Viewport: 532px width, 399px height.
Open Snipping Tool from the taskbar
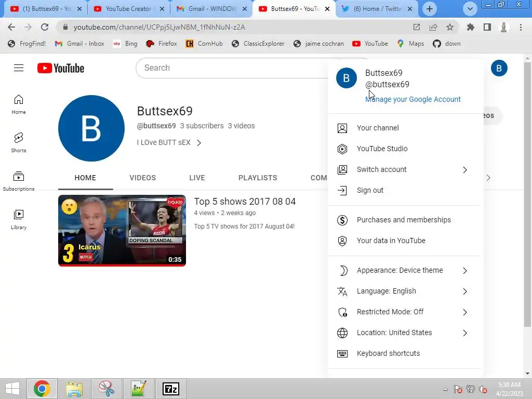click(x=107, y=389)
